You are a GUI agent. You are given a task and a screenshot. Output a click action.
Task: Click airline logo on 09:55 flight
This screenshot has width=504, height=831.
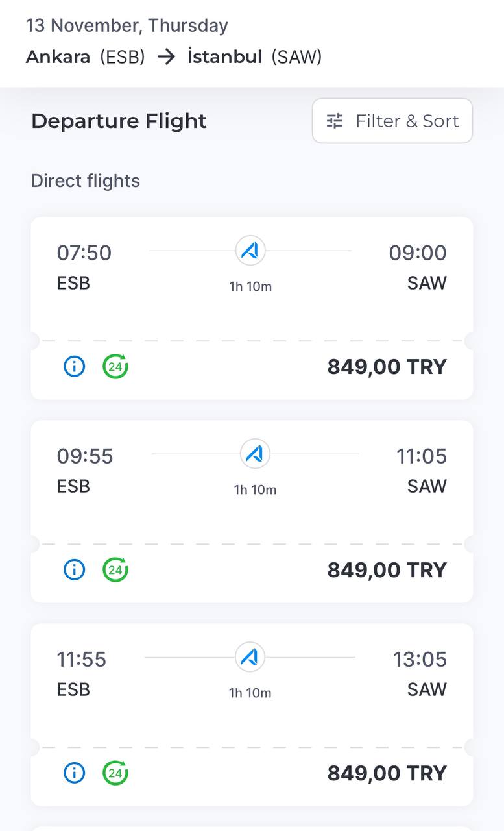[255, 454]
